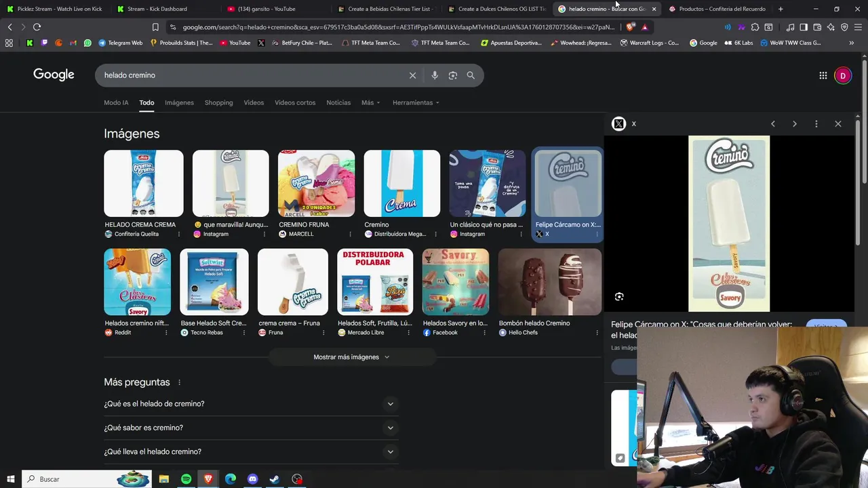Open Warcraft Logs bookmark
Image resolution: width=868 pixels, height=488 pixels.
(x=649, y=43)
